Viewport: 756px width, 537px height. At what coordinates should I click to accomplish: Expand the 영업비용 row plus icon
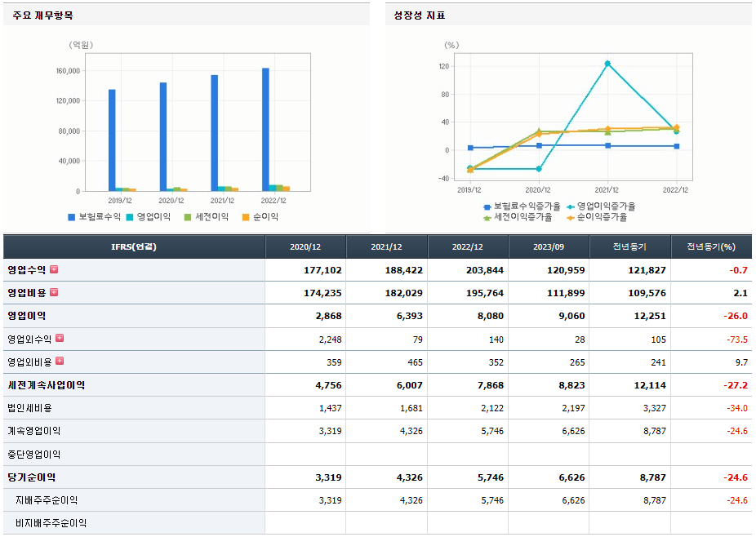pyautogui.click(x=54, y=292)
